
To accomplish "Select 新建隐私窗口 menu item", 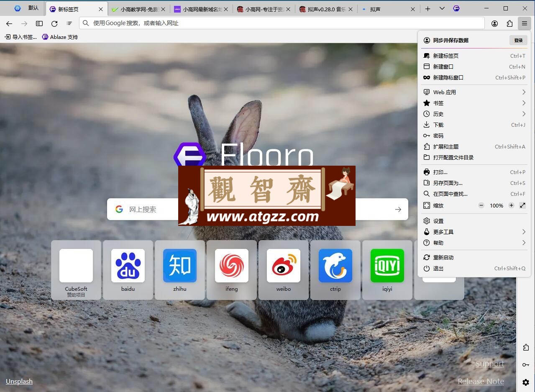I will click(x=474, y=77).
